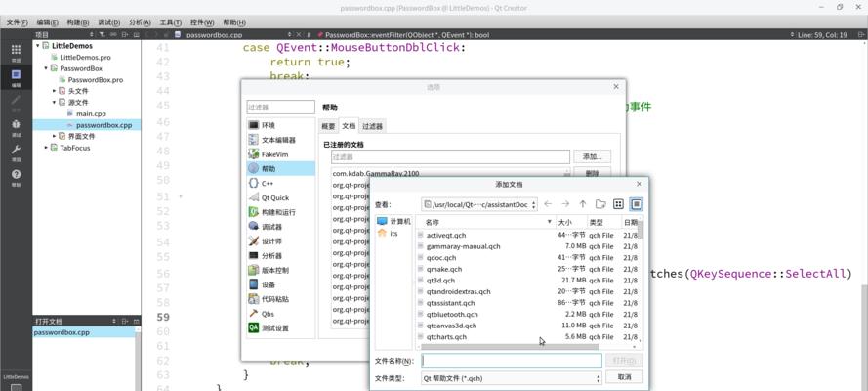Switch to the 过滤器 tab
868x391 pixels.
[372, 126]
